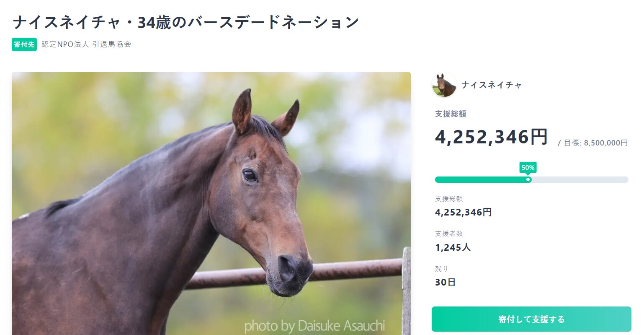Click the 目標: 8,500,000円 goal text
The height and width of the screenshot is (335, 644).
pyautogui.click(x=595, y=143)
